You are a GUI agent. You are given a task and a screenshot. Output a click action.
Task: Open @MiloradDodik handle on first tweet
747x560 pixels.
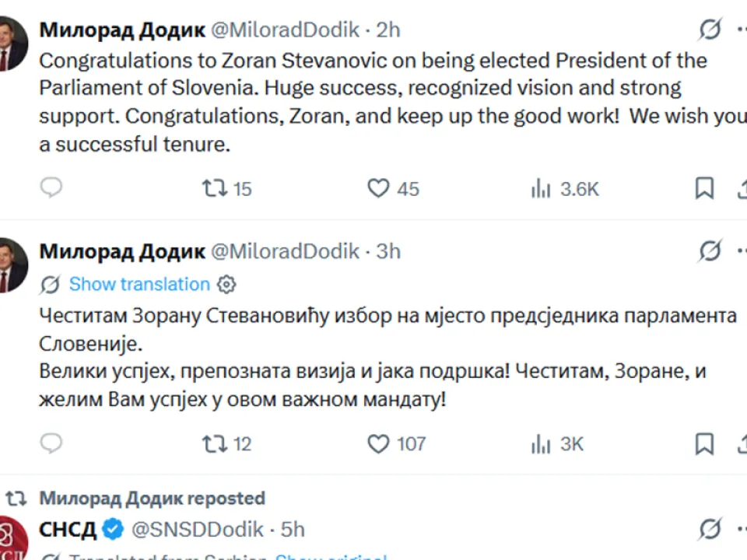coord(286,30)
